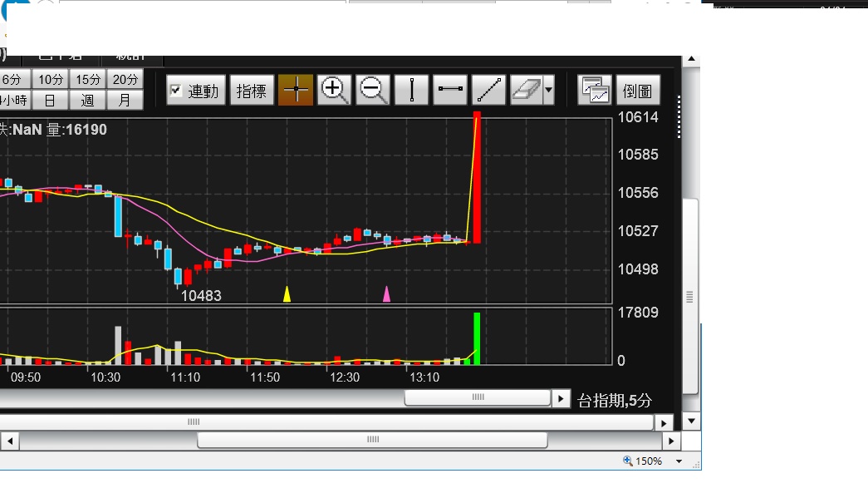868x493 pixels.
Task: Open the zoom level dropdown arrow
Action: tap(679, 461)
